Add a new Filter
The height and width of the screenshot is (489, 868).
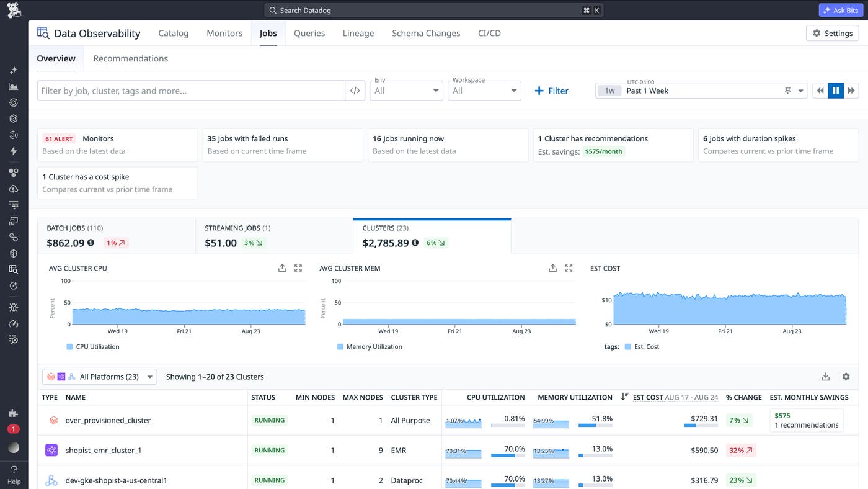click(551, 91)
